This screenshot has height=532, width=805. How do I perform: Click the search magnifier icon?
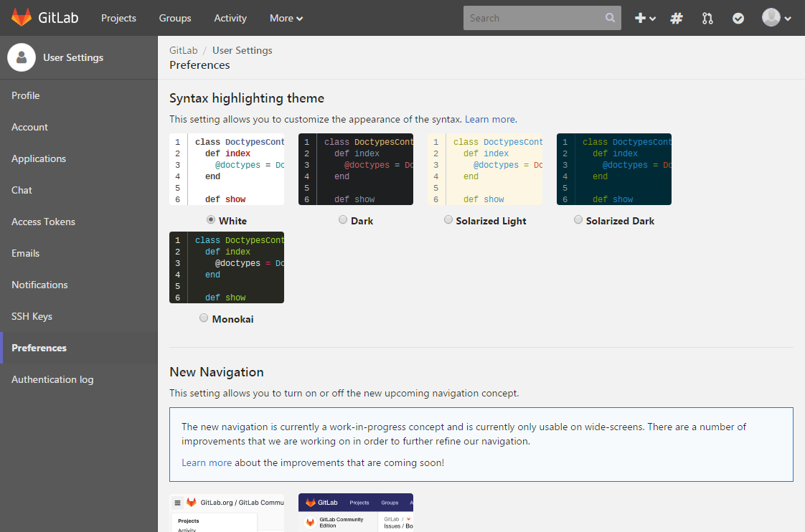point(610,19)
